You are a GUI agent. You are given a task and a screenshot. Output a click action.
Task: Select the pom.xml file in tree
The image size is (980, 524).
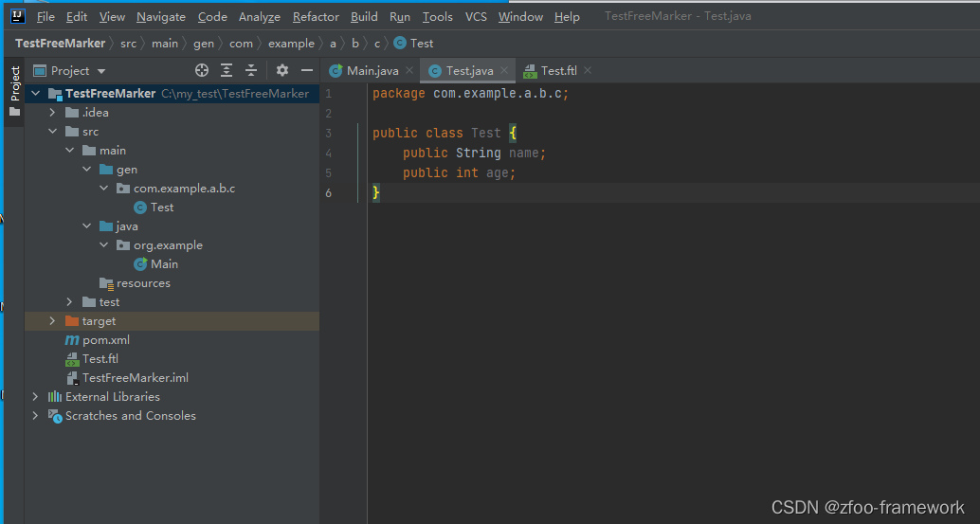click(x=106, y=340)
